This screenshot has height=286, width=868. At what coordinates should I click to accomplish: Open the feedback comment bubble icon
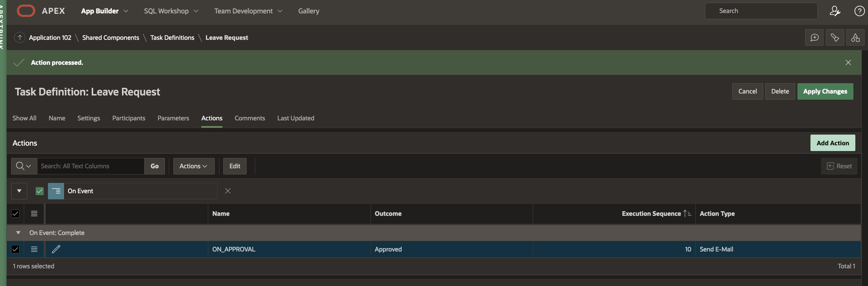814,38
